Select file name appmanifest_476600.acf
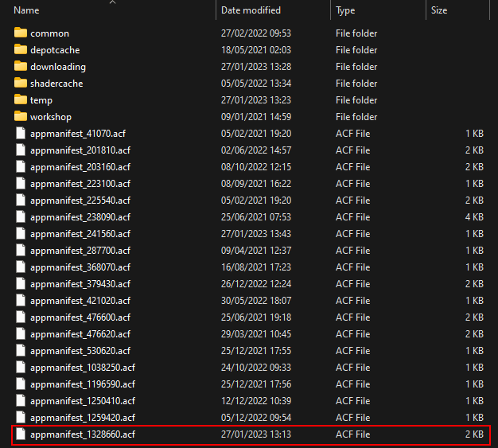This screenshot has width=498, height=448. click(80, 317)
